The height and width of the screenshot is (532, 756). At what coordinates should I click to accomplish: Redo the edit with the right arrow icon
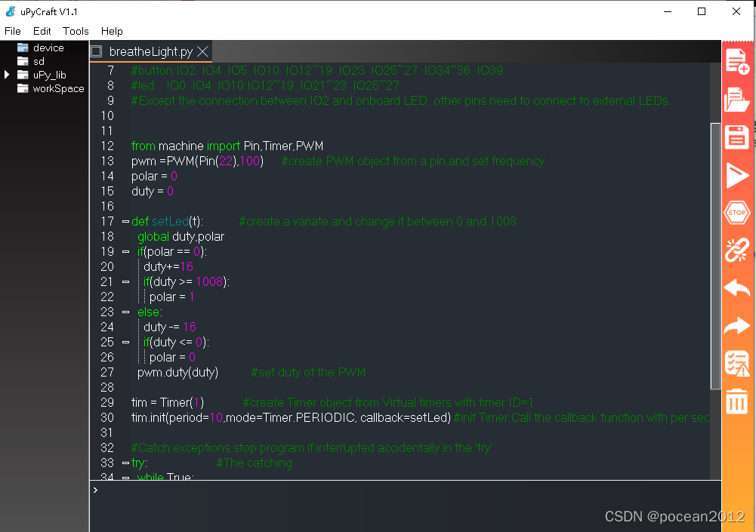(736, 326)
